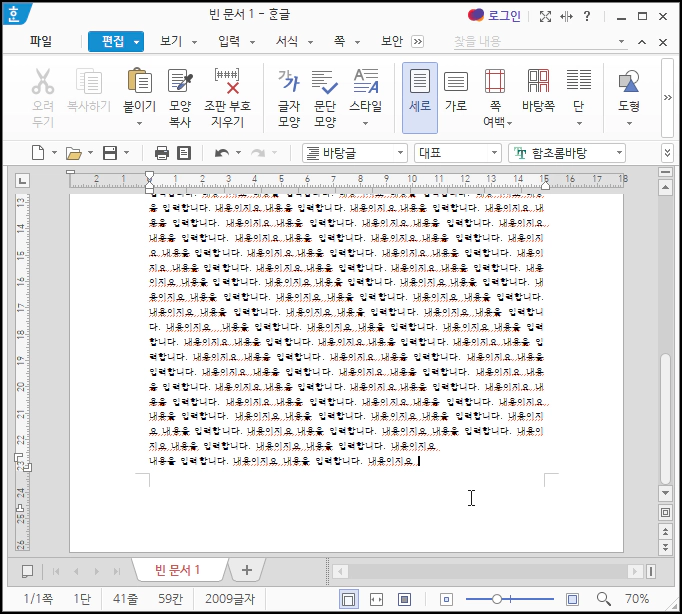This screenshot has width=682, height=614.
Task: Click the vertical scrollbar up arrow
Action: pyautogui.click(x=665, y=188)
